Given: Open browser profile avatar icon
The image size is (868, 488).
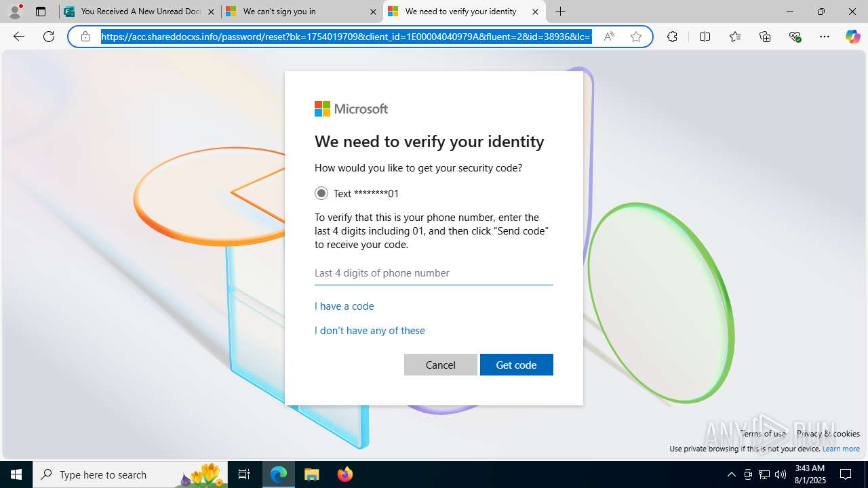Looking at the screenshot, I should tap(15, 12).
